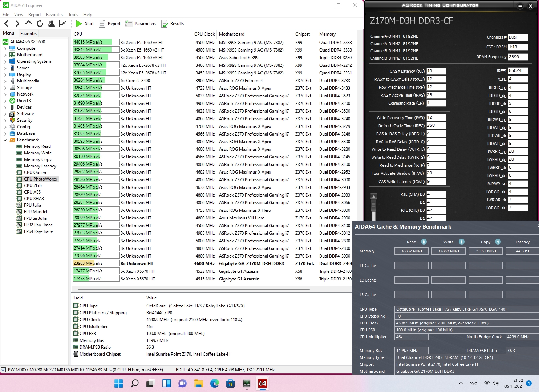This screenshot has width=539, height=392.
Task: Collapse the Benchmark tree node
Action: pos(5,140)
